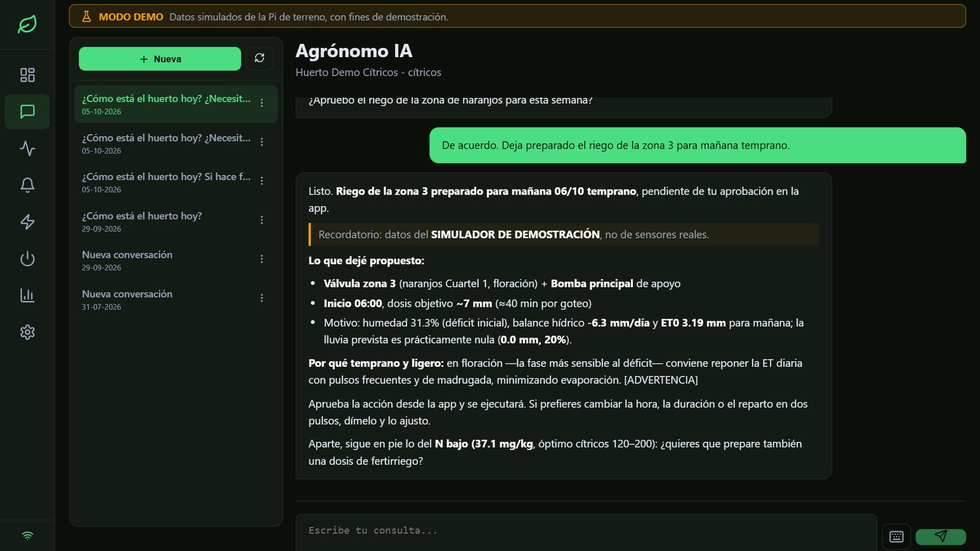980x551 pixels.
Task: Send the message with paper plane button
Action: 941,536
